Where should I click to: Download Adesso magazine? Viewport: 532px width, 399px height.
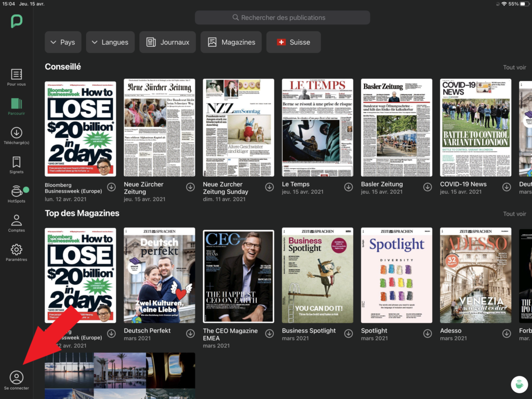pos(507,334)
